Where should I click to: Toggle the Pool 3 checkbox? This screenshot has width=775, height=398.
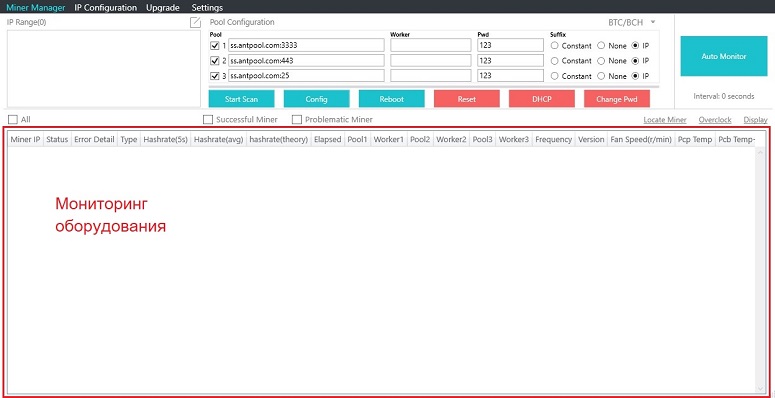tap(215, 76)
